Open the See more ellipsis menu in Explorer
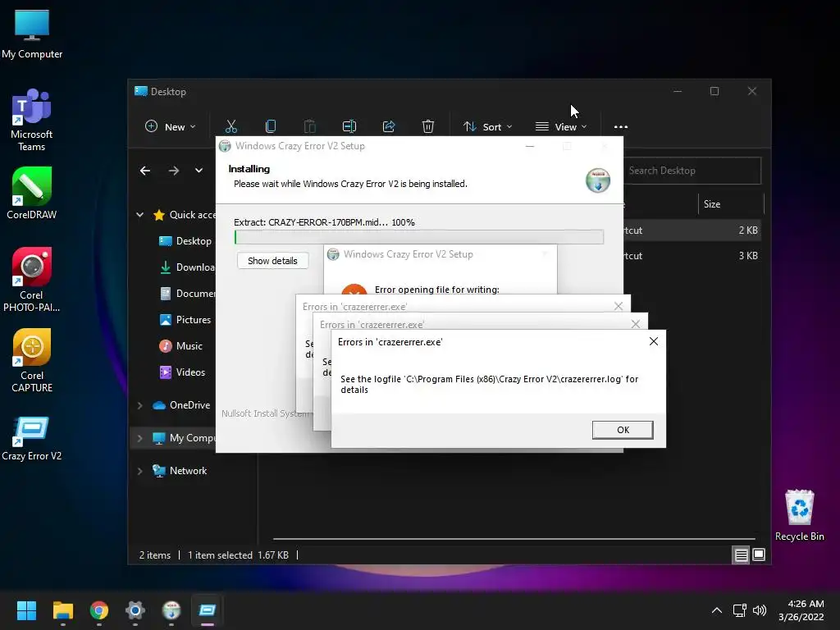The image size is (840, 630). pos(621,127)
